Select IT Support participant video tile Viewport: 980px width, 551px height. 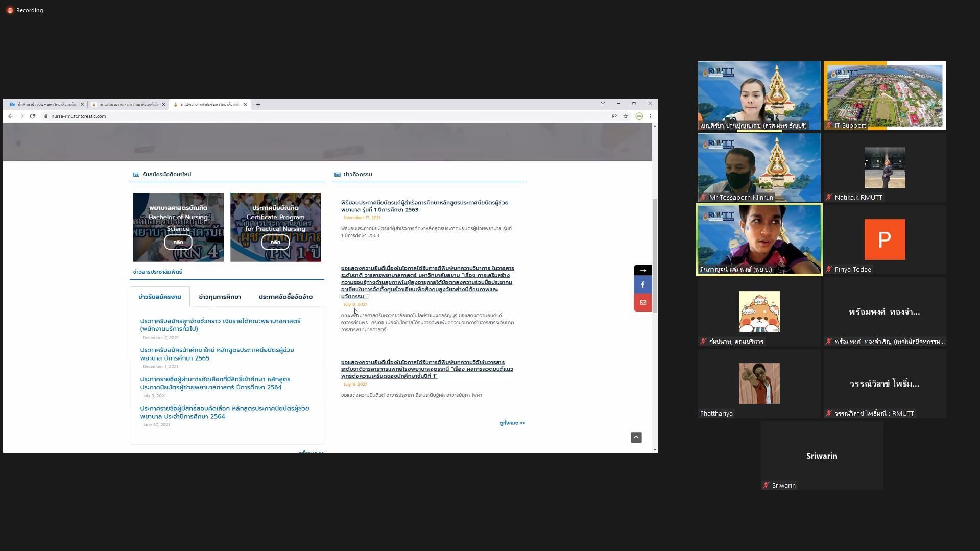pyautogui.click(x=885, y=95)
